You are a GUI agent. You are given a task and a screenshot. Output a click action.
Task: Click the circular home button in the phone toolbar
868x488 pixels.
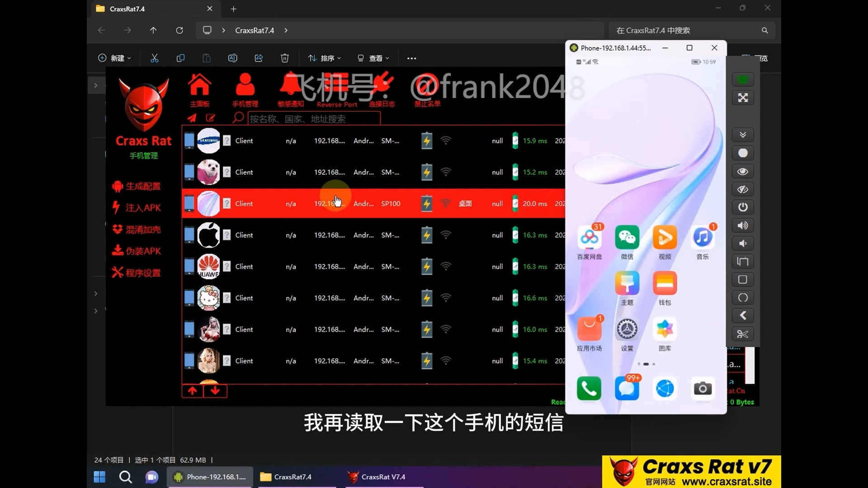[x=743, y=298]
